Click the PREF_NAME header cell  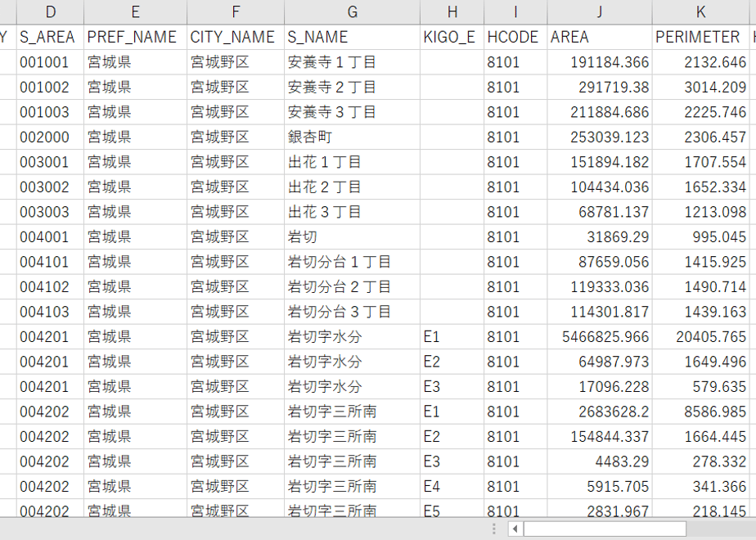(136, 37)
